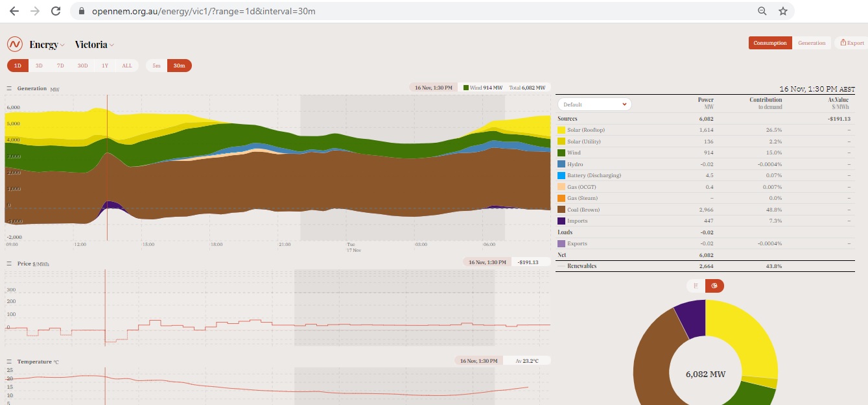This screenshot has height=405, width=868.
Task: Click the 43.8% Renewables contribution value
Action: [774, 266]
